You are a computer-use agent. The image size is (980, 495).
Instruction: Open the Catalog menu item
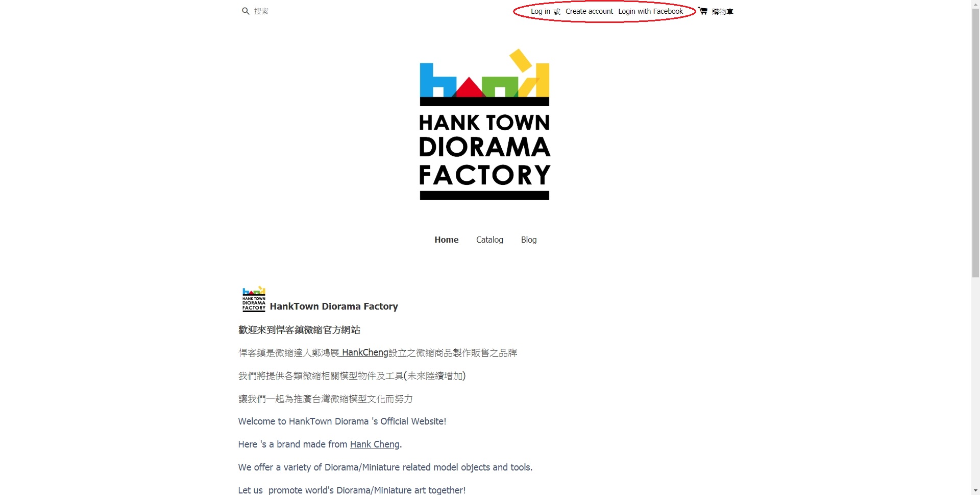[x=489, y=240]
